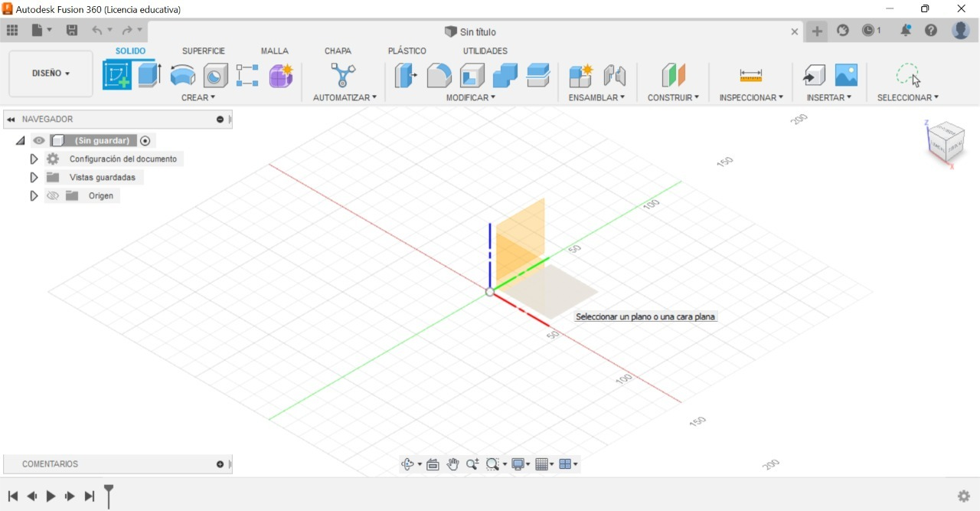
Task: Open the Grid and Snaps dropdown
Action: 545,464
